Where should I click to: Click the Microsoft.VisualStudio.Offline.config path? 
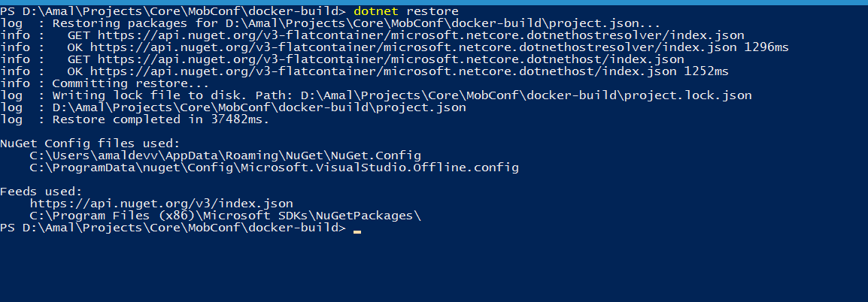[274, 168]
